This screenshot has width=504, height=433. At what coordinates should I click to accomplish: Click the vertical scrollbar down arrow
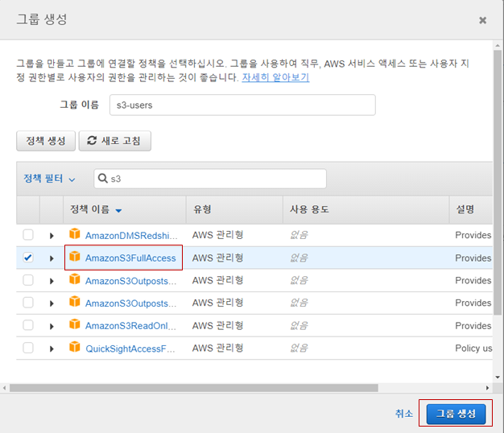point(498,377)
